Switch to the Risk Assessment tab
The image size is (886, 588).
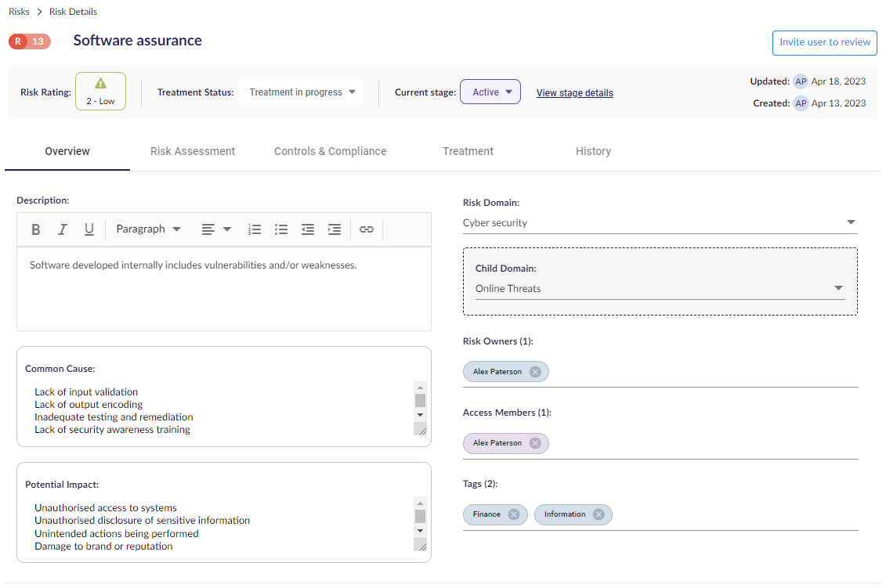[x=193, y=151]
